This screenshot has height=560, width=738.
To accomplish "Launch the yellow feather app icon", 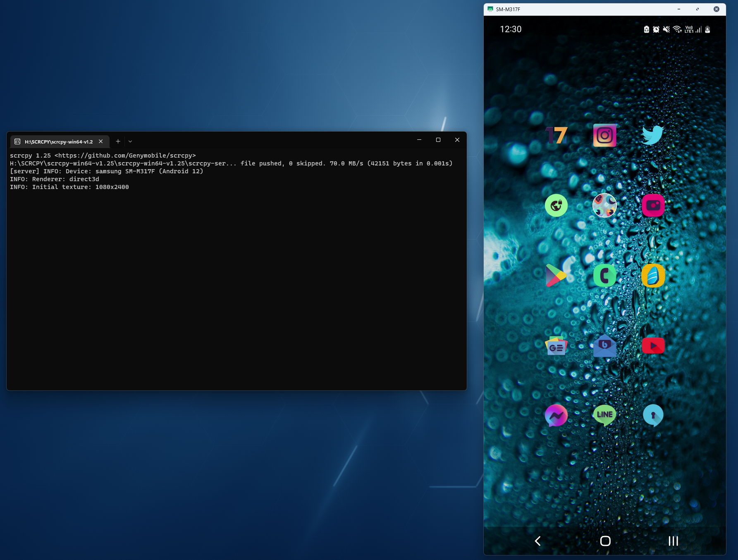I will coord(653,275).
